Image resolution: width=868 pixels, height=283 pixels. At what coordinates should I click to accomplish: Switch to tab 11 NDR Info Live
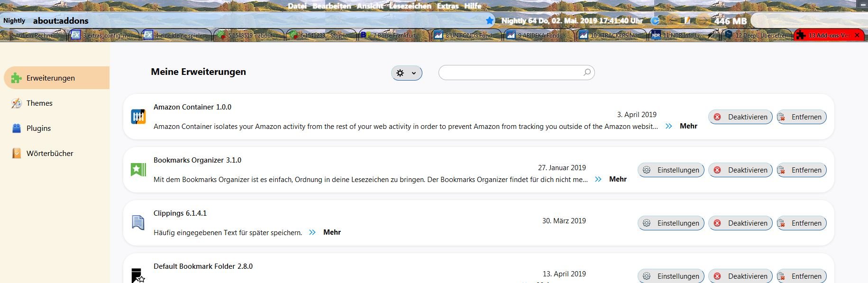tap(683, 35)
